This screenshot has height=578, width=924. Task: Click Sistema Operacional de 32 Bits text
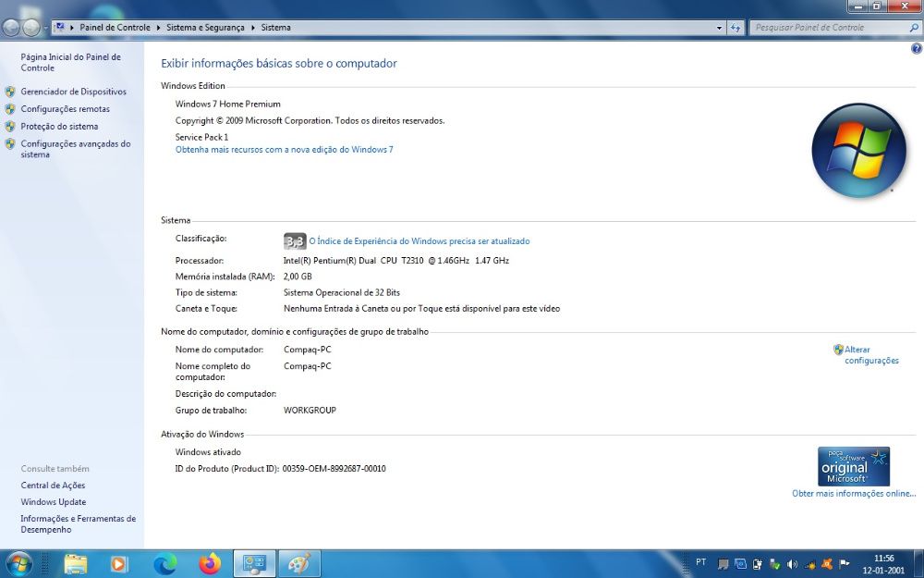coord(342,292)
